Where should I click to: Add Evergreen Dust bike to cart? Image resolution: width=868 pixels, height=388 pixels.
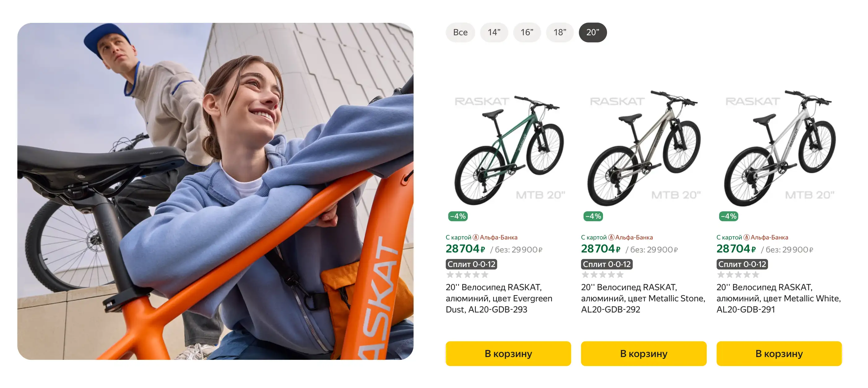click(508, 353)
